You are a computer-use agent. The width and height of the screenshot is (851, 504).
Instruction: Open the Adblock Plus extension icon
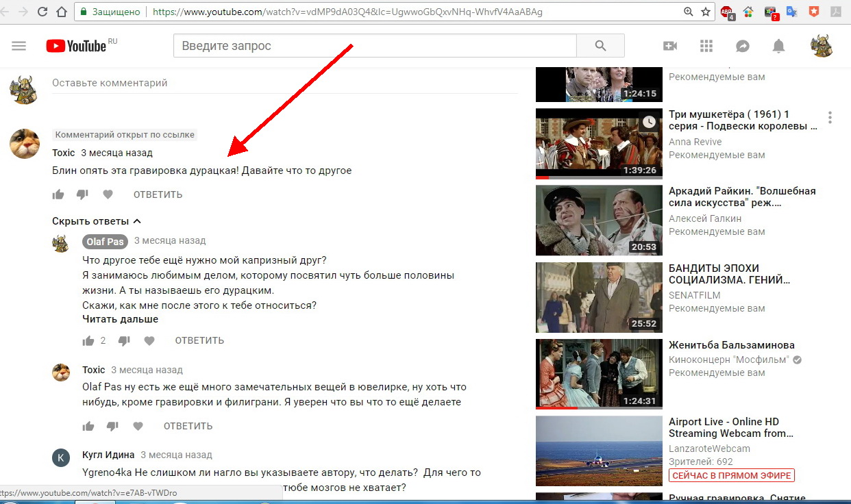tap(728, 12)
